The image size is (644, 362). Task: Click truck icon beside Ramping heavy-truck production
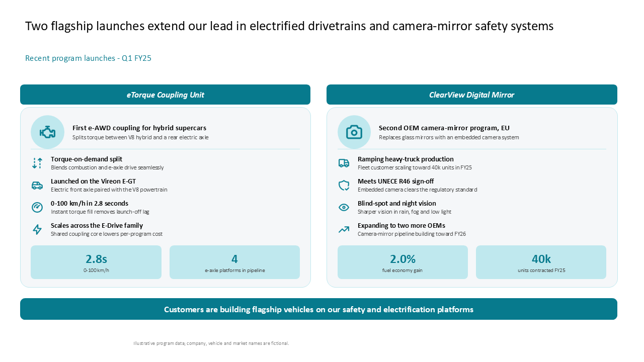point(344,163)
